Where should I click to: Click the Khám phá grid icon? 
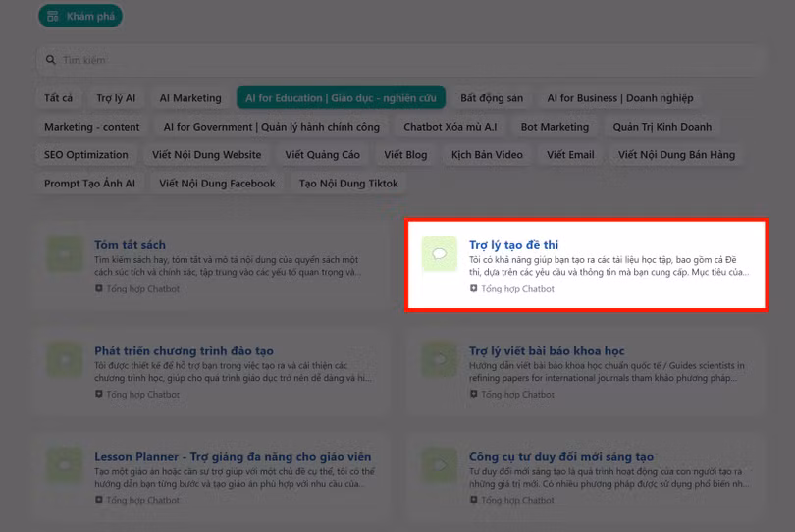(53, 17)
